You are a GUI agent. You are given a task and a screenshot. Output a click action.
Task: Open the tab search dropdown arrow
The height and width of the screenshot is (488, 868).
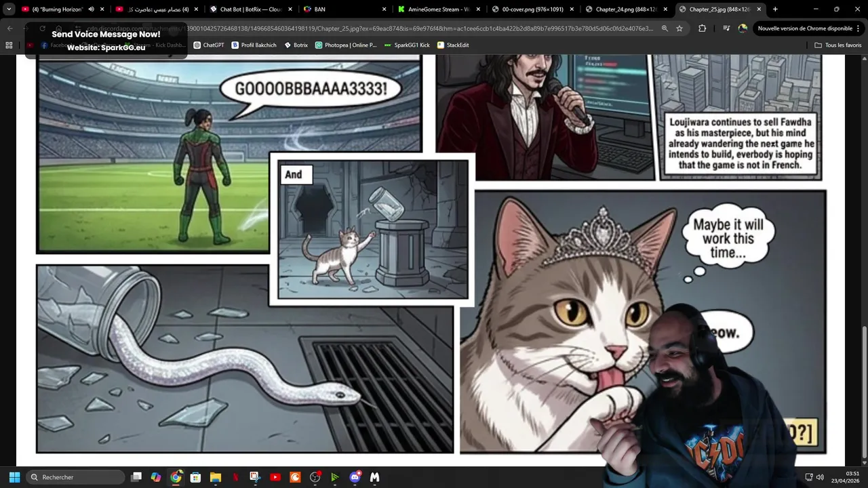tap(9, 9)
